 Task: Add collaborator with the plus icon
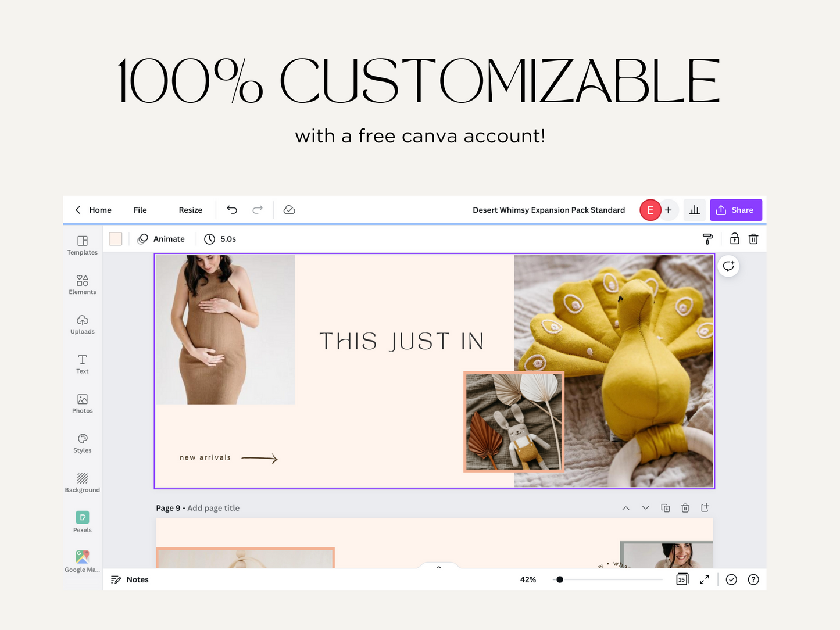669,210
